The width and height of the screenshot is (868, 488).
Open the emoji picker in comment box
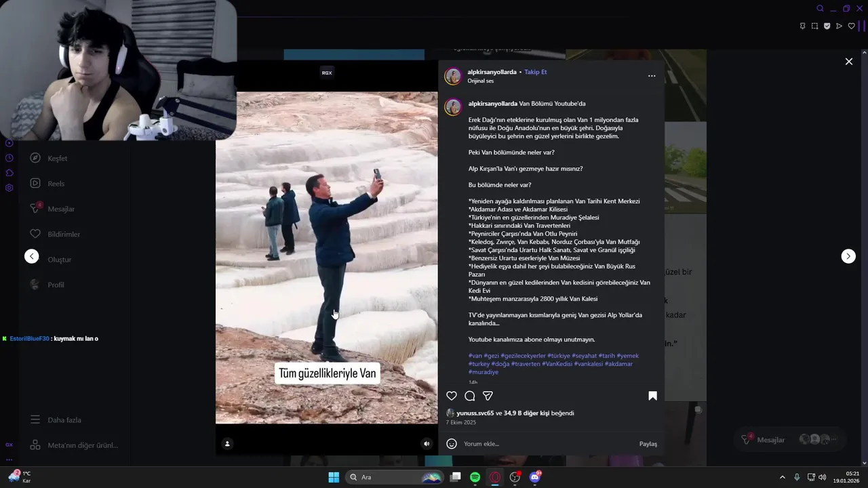point(452,444)
